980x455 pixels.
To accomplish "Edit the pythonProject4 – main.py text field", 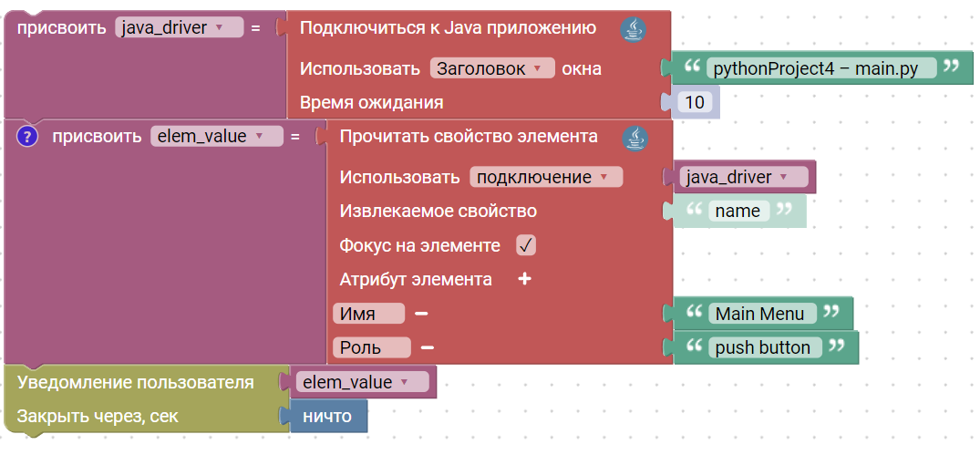I will click(821, 68).
